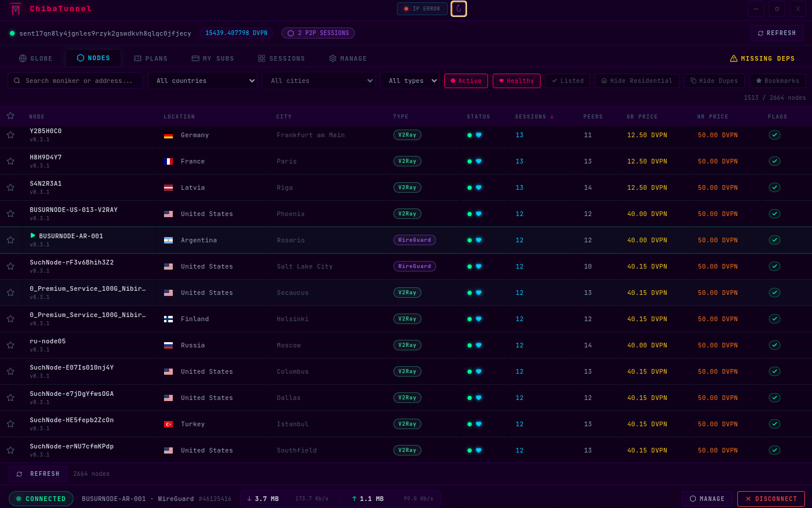Viewport: 812px width, 508px height.
Task: Open the All cities dropdown
Action: pos(319,81)
